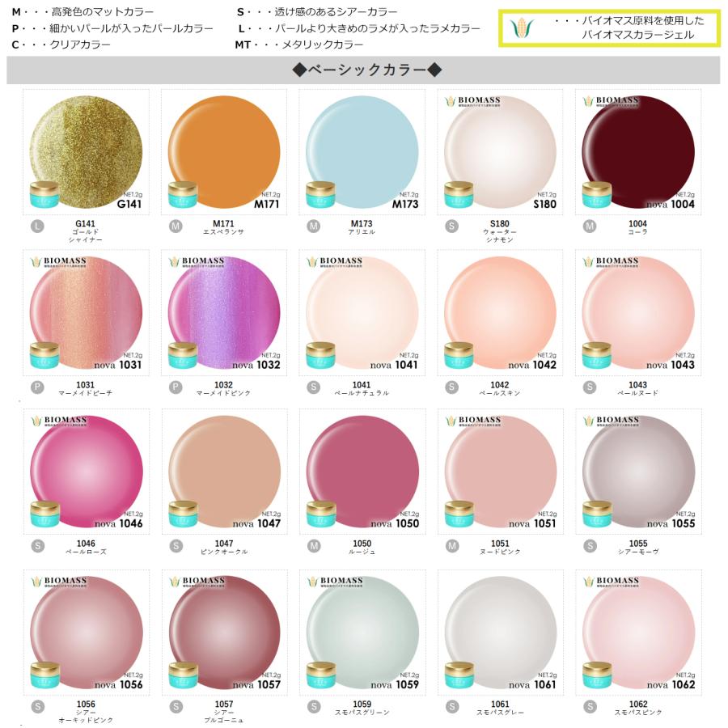Click the L type badge beside G141
728x728 pixels.
[x=37, y=226]
